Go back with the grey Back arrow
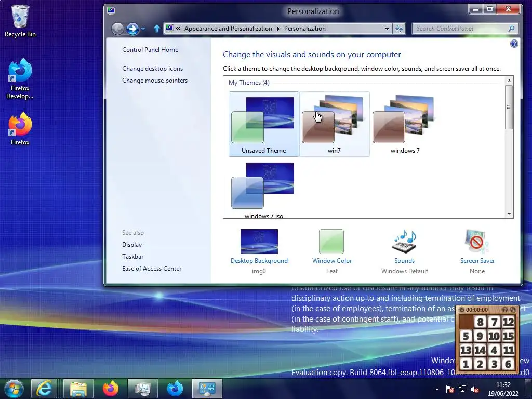532x399 pixels. 117,29
